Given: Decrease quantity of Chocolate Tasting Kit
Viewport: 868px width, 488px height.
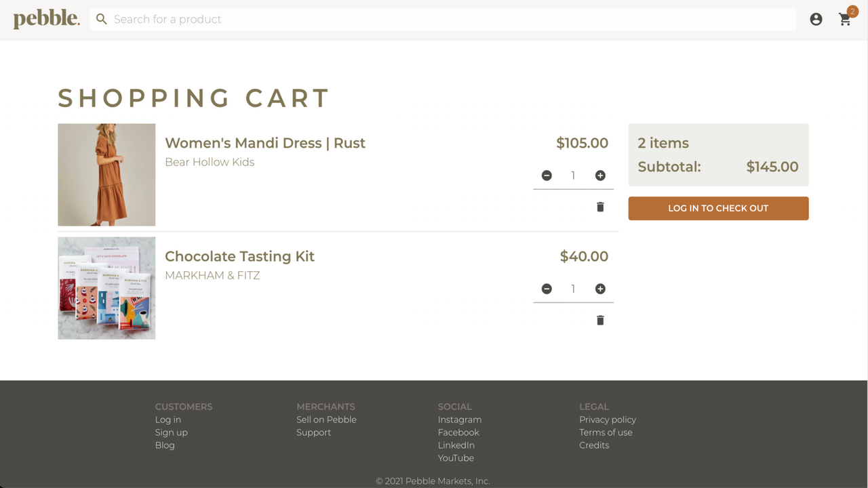Looking at the screenshot, I should pyautogui.click(x=547, y=289).
